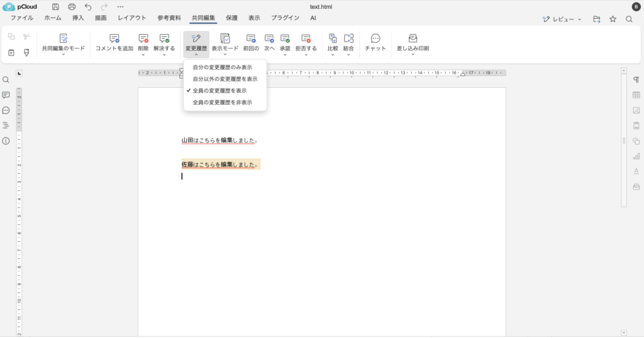Open the more options ellipsis
644x338 pixels.
click(x=120, y=6)
